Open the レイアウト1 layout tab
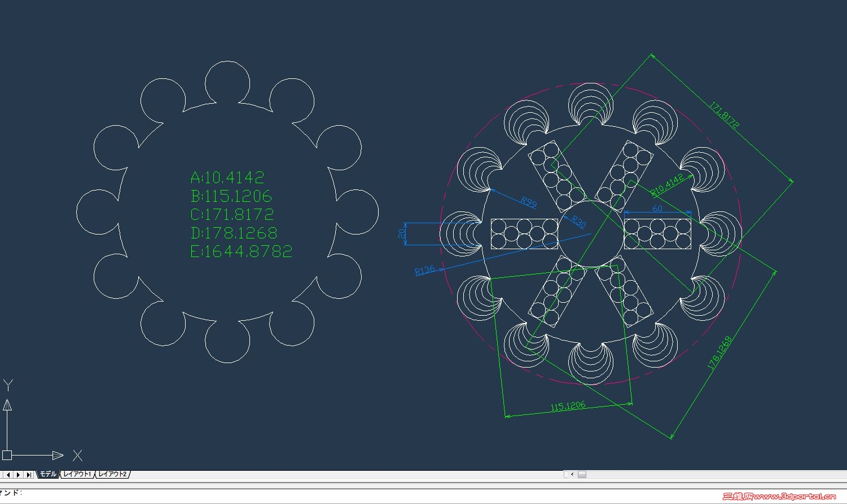This screenshot has height=504, width=847. (77, 474)
